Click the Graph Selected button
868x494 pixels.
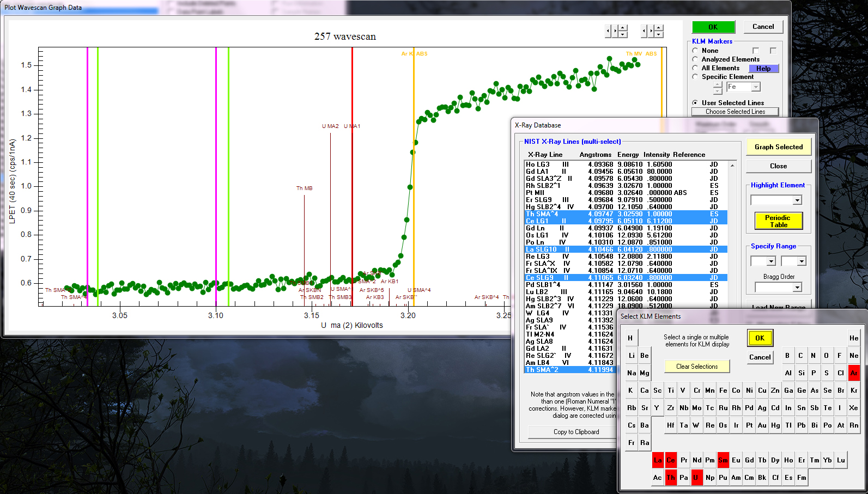point(778,147)
